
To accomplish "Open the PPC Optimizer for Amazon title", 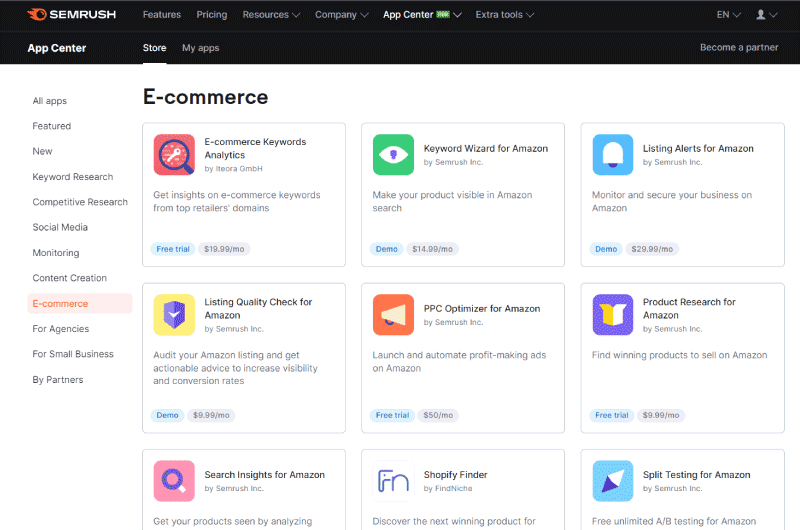I will click(482, 309).
